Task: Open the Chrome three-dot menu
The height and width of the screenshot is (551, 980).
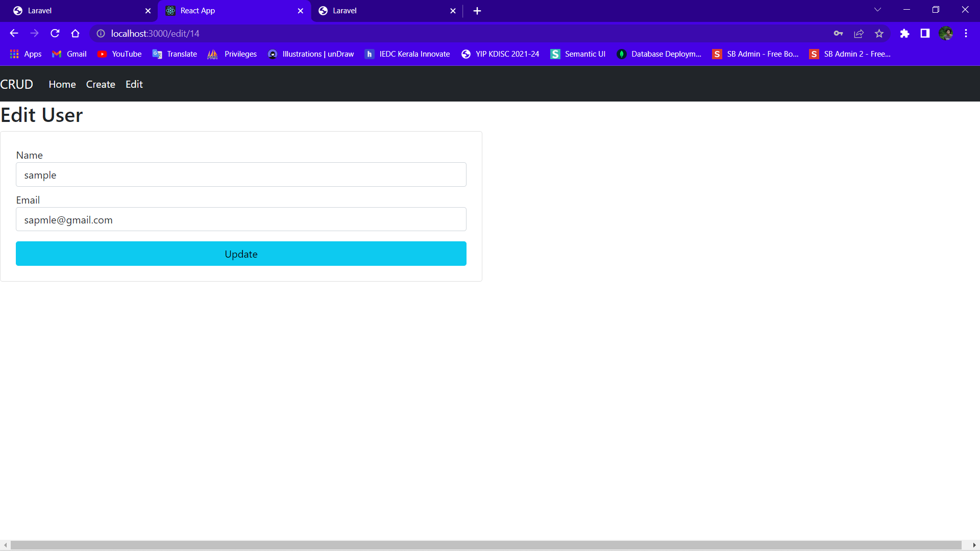Action: coord(966,33)
